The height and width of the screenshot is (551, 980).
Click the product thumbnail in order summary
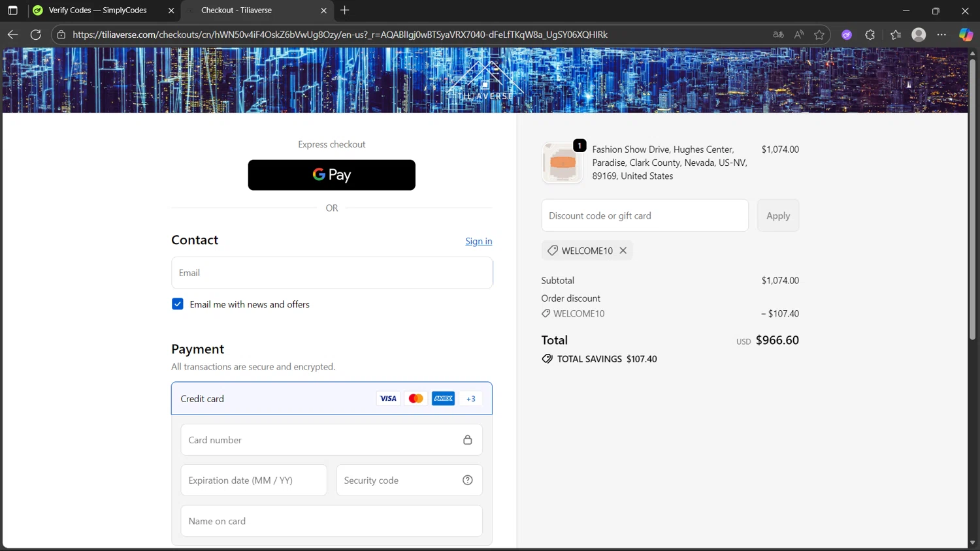tap(563, 163)
